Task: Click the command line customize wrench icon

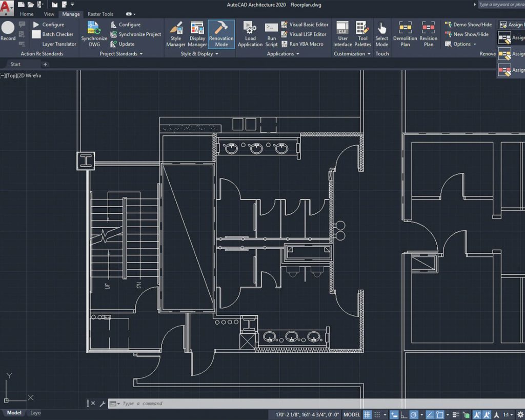Action: 103,404
